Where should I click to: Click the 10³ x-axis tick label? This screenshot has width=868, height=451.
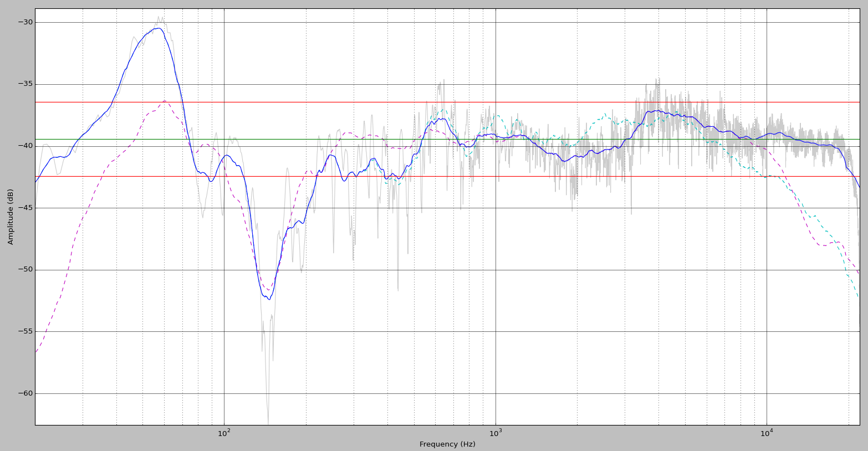496,432
